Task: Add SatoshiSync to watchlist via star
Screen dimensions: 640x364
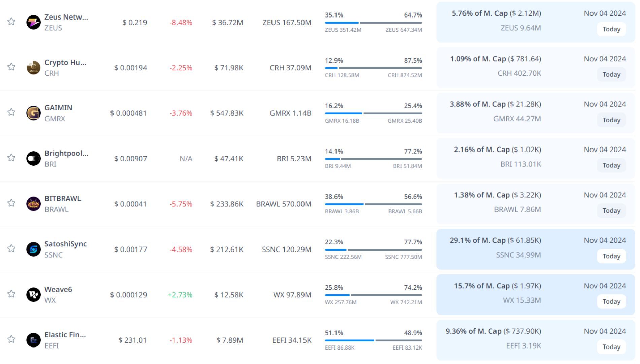Action: pos(11,249)
